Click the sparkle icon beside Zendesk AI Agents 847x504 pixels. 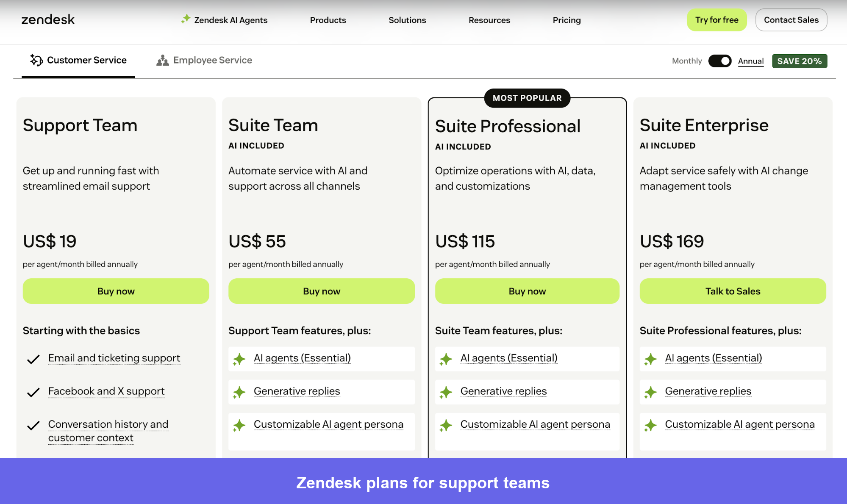(185, 19)
